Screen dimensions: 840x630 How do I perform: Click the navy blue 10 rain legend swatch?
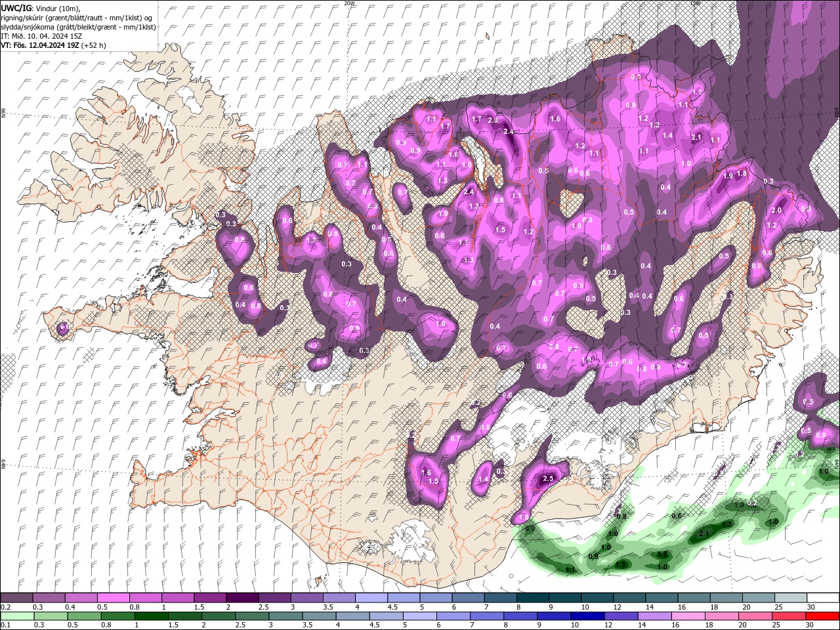tap(587, 616)
